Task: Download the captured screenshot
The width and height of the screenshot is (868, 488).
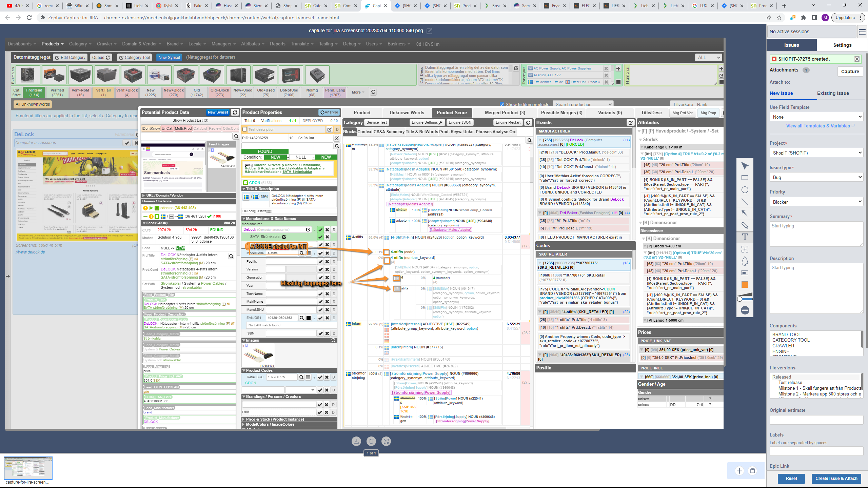Action: pos(356,441)
